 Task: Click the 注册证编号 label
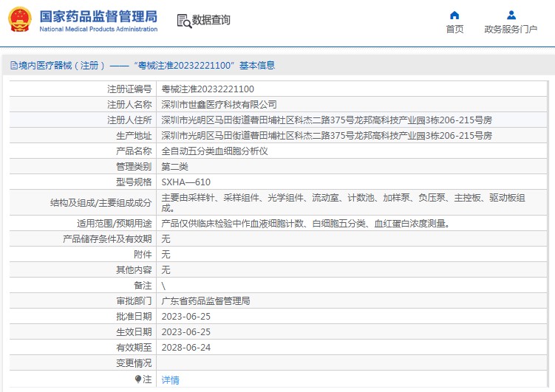point(129,89)
